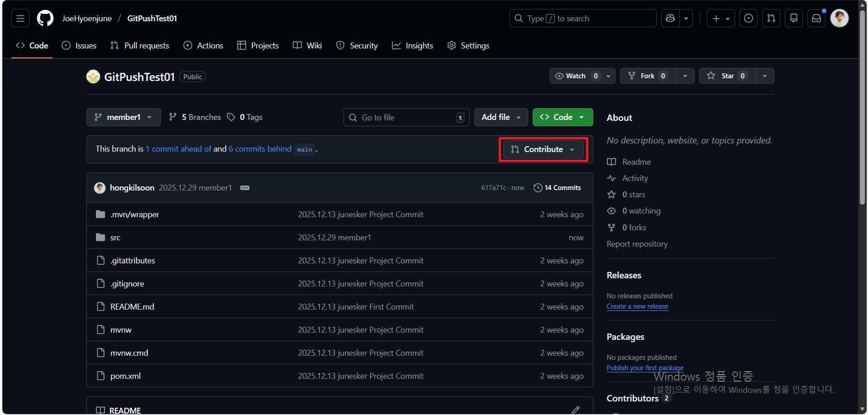Open the mvnw.cmd file

(129, 353)
